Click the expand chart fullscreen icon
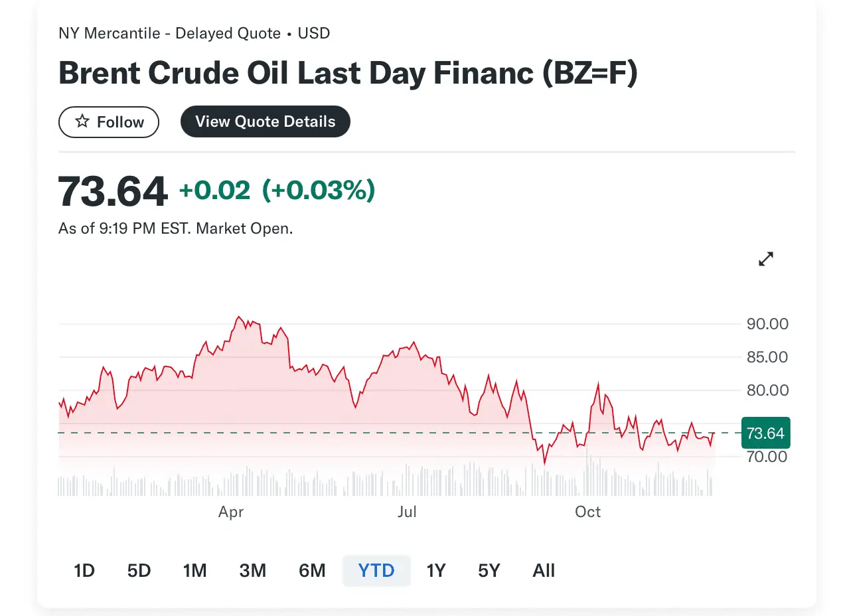This screenshot has height=616, width=843. click(766, 259)
